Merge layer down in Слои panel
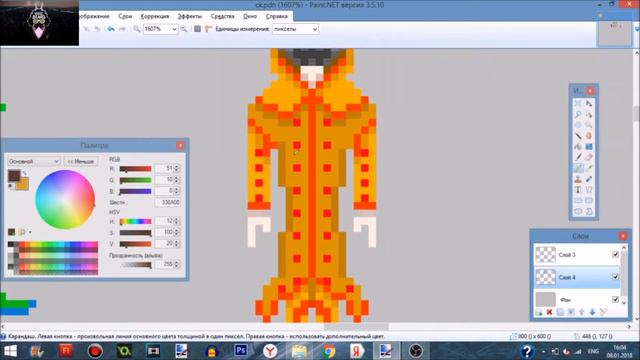The width and height of the screenshot is (640, 360). (x=571, y=312)
